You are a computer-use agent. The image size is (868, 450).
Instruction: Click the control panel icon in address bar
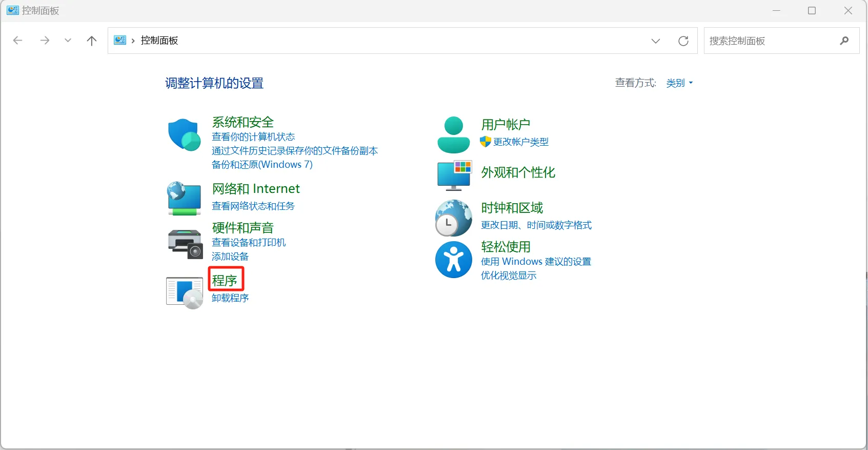click(120, 40)
